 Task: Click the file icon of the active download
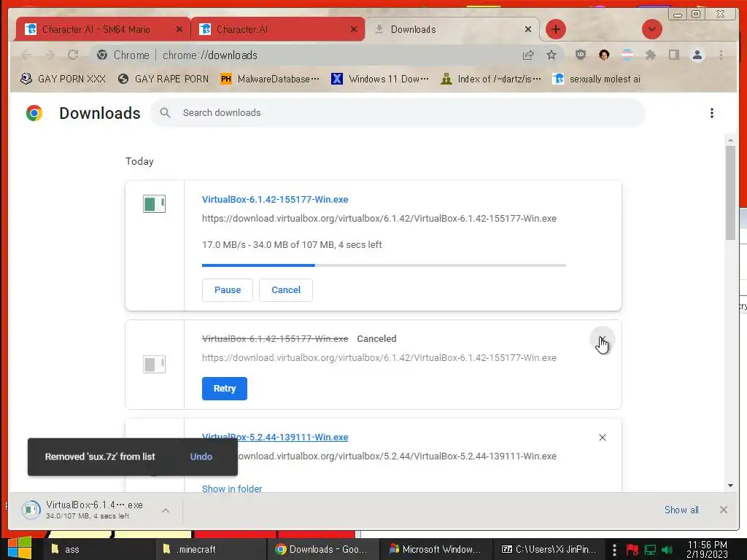(x=154, y=204)
